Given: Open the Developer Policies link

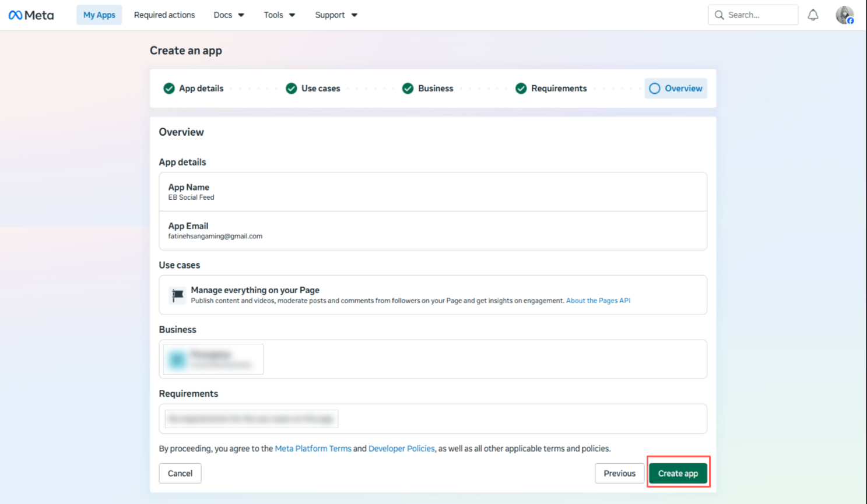Looking at the screenshot, I should coord(402,449).
